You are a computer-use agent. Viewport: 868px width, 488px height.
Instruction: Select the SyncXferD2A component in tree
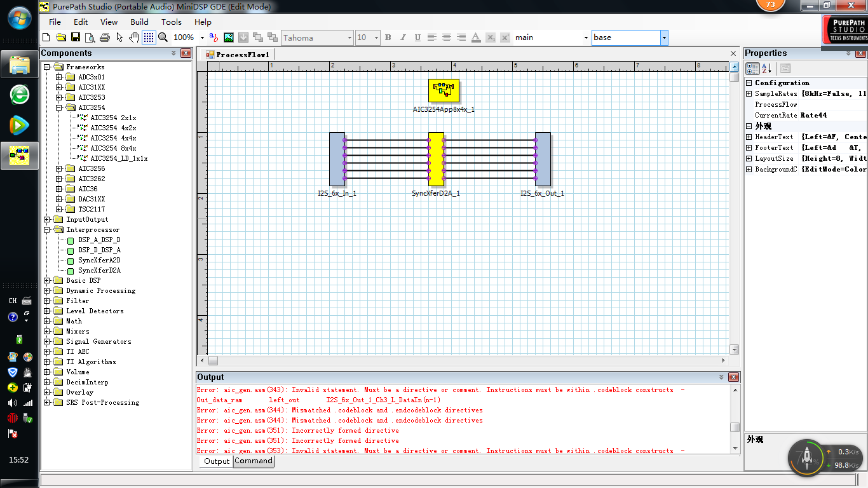[99, 270]
